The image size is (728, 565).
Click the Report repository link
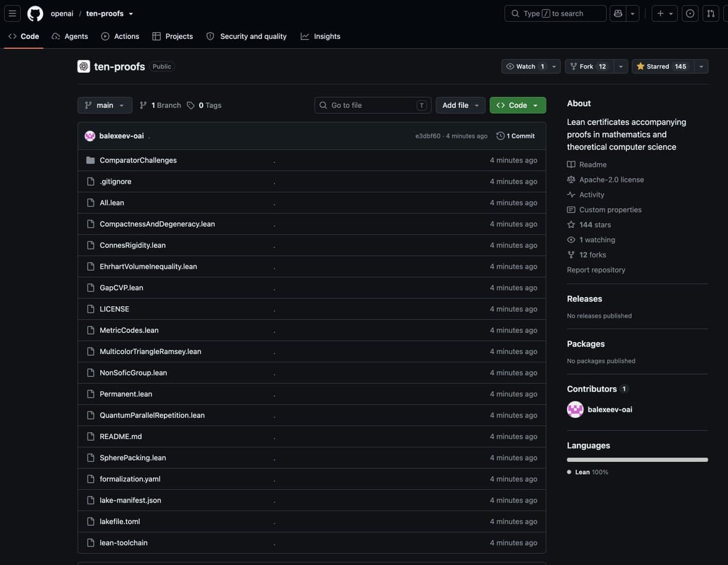coord(596,270)
